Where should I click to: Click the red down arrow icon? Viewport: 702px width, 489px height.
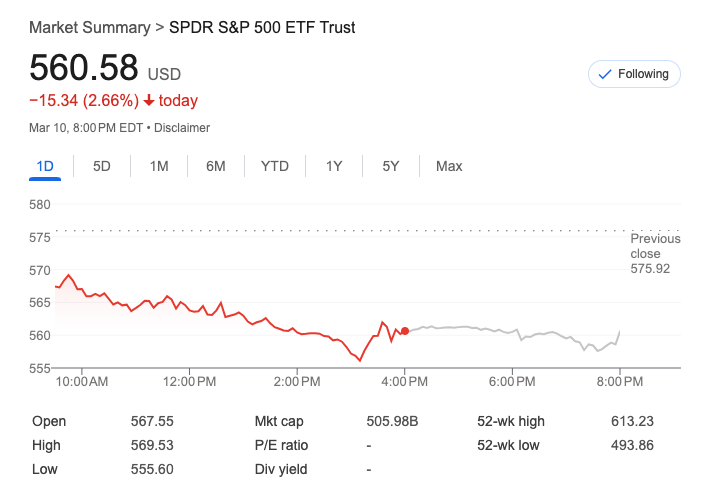coord(149,101)
